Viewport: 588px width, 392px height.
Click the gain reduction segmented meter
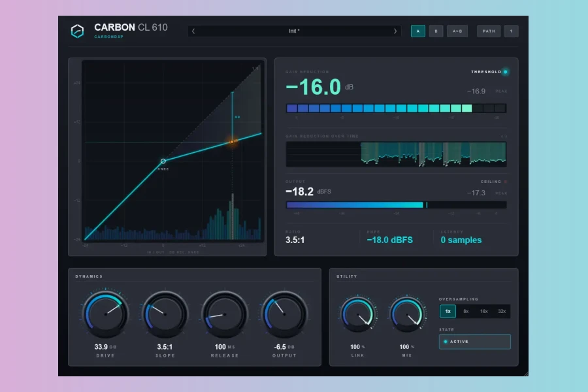tap(396, 108)
